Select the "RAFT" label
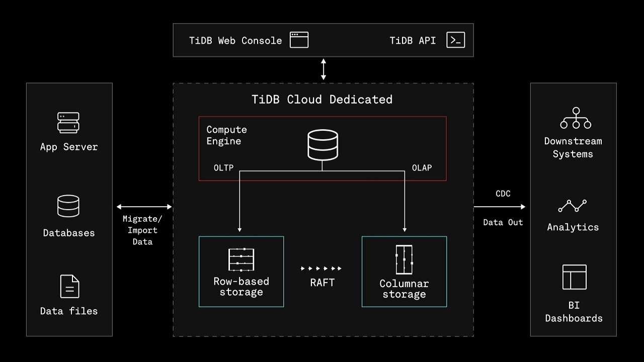 (x=323, y=283)
